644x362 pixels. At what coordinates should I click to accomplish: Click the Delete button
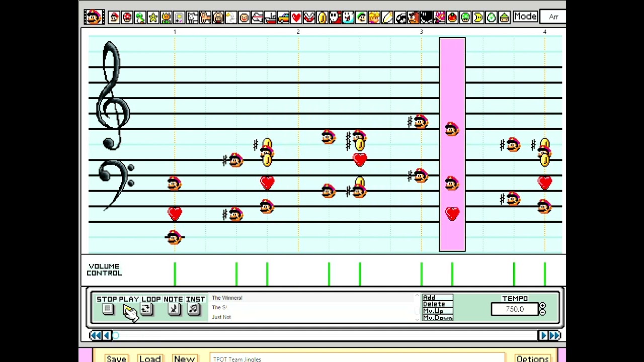point(438,304)
